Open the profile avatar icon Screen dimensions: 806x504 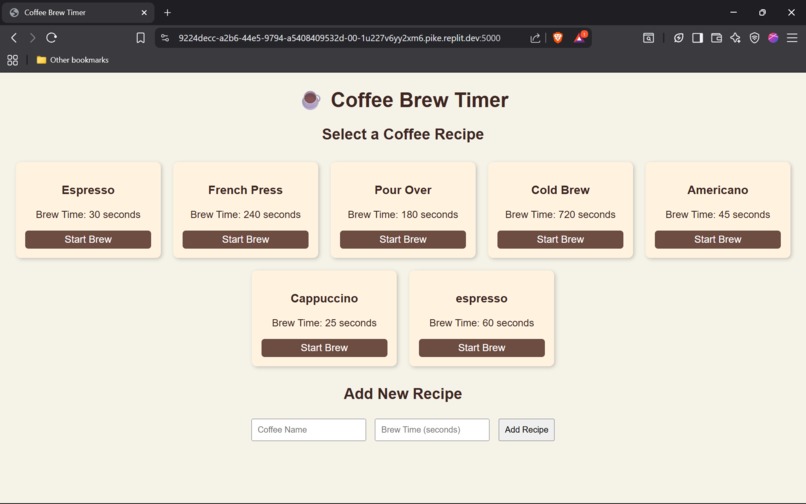773,38
